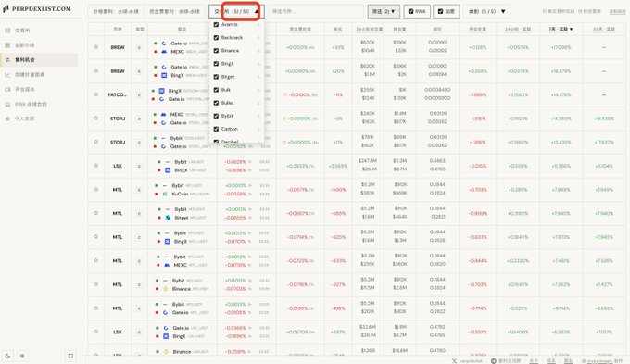
Task: Toggle dark mode moon icon
Action: [8, 356]
